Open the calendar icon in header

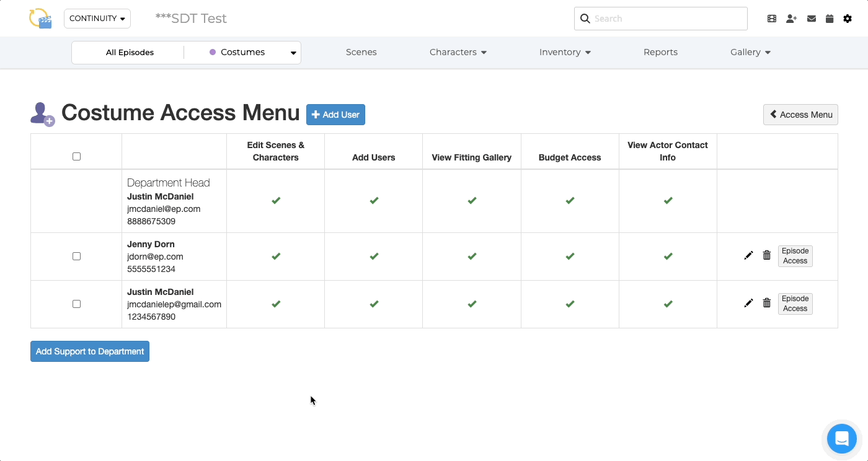pos(830,19)
